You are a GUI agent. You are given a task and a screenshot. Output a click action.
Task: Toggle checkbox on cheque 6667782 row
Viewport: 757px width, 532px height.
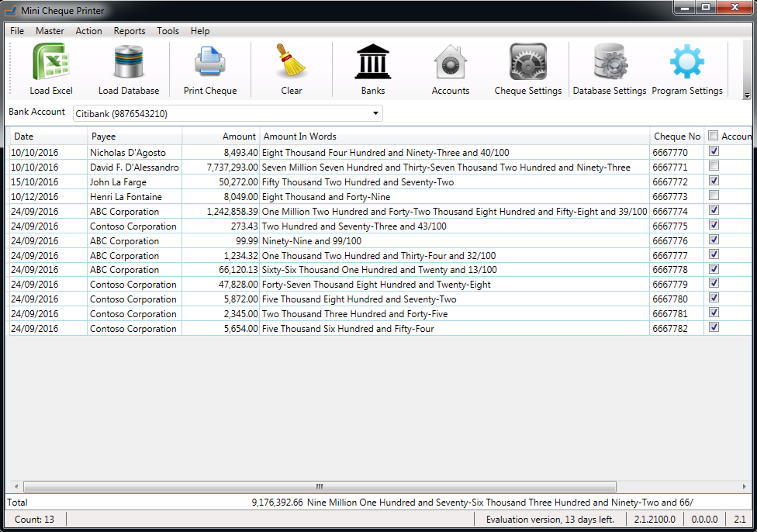click(x=714, y=327)
